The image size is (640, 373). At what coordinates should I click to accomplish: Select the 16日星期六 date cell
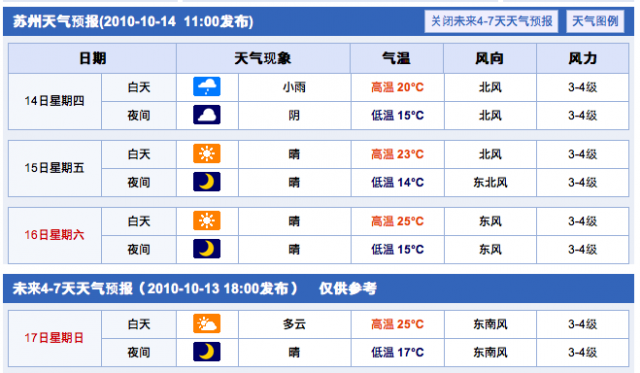(55, 235)
